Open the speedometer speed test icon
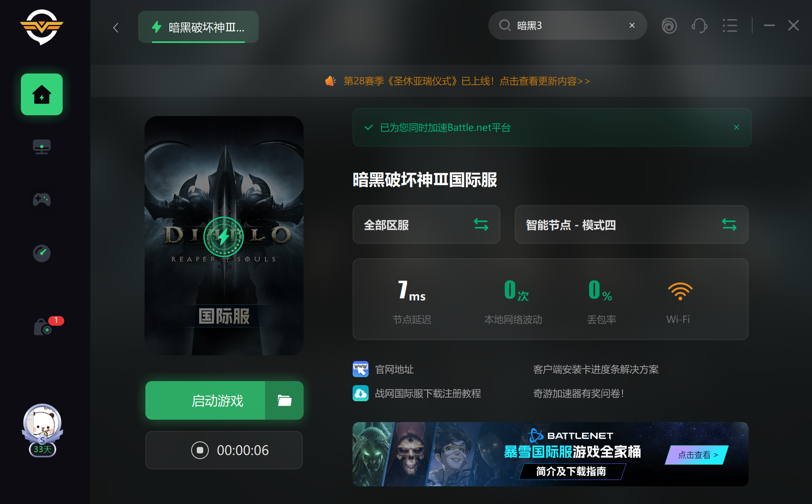Image resolution: width=812 pixels, height=504 pixels. pos(42,253)
